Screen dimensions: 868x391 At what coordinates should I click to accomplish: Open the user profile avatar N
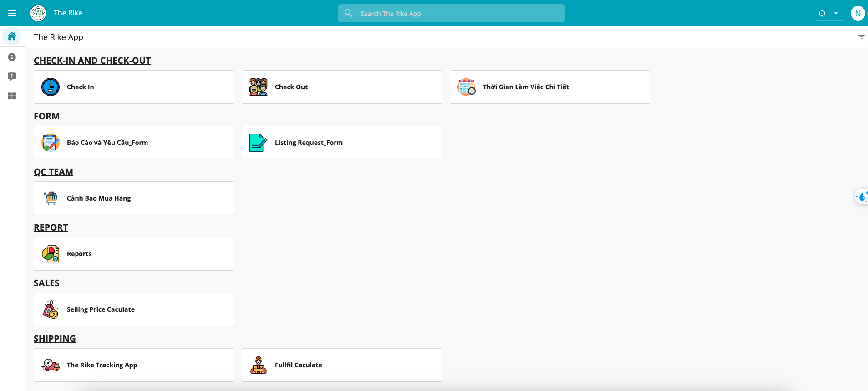click(858, 13)
